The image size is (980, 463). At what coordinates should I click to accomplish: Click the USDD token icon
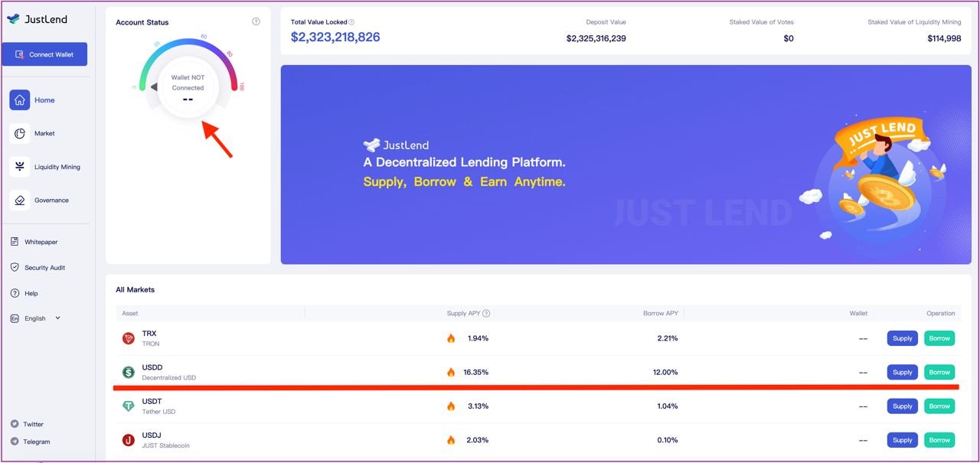coord(128,372)
